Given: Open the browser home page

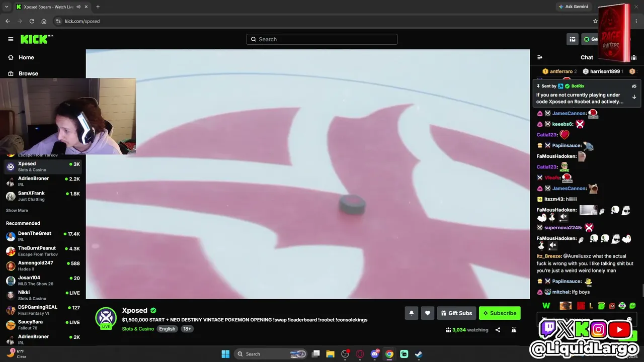Looking at the screenshot, I should coord(44,21).
